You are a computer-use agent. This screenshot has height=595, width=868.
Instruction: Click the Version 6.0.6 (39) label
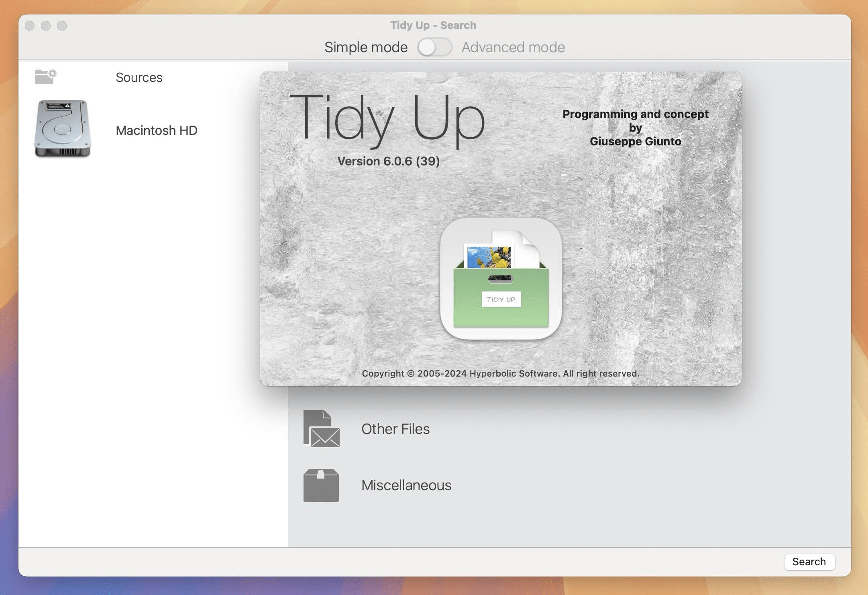[388, 161]
